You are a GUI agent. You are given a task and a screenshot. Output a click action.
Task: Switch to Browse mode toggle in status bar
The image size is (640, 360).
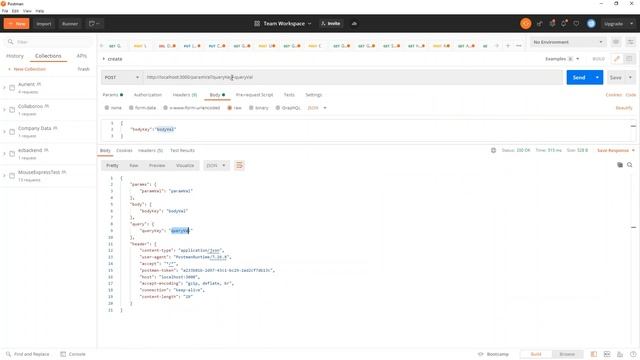pyautogui.click(x=567, y=354)
